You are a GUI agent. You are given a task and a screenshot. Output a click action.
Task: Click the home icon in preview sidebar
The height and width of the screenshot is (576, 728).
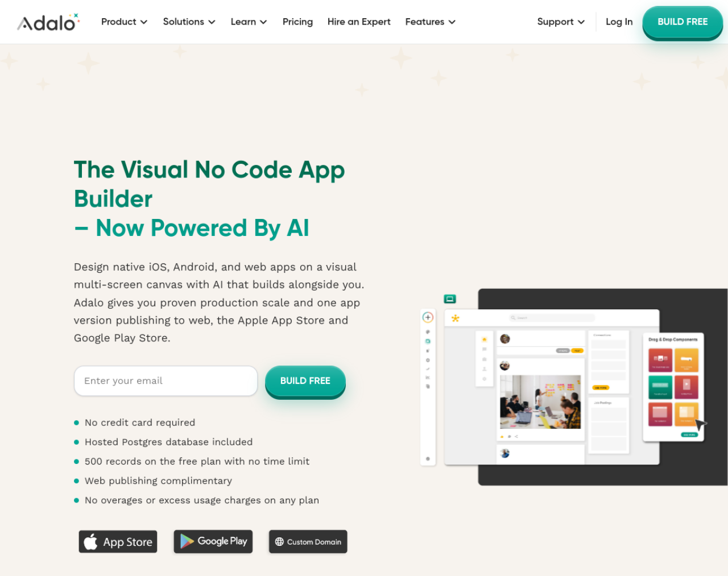(485, 339)
